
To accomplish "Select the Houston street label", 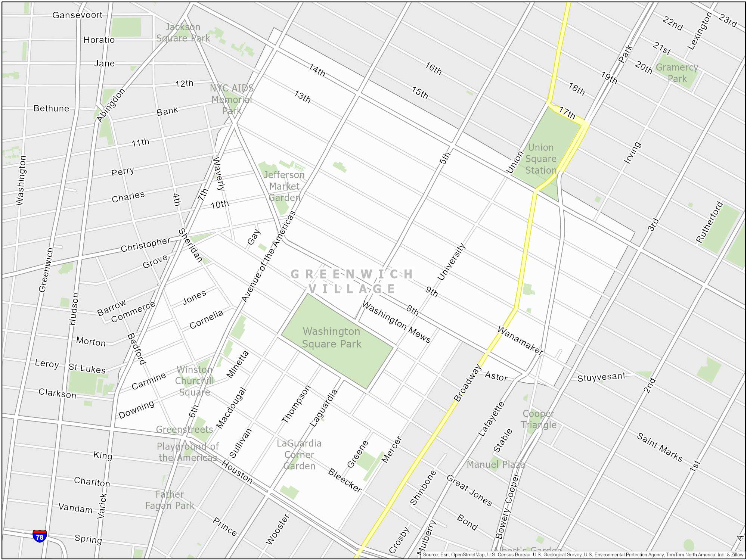I will point(237,472).
